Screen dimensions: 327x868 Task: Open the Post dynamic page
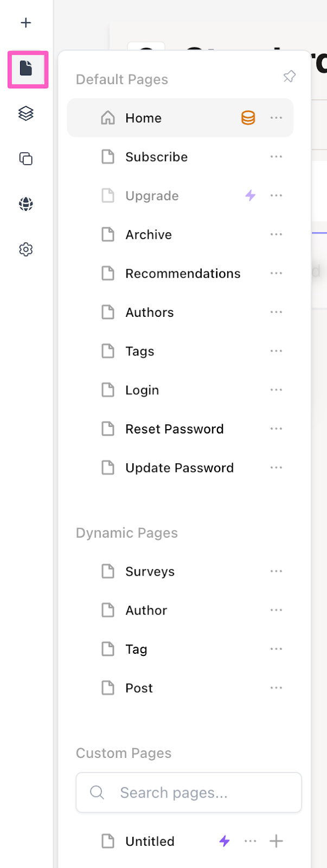point(180,688)
